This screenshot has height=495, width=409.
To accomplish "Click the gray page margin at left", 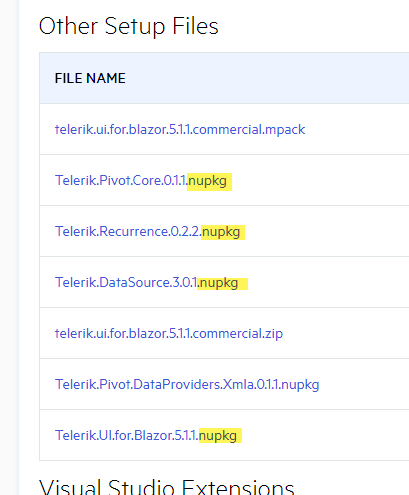I will click(x=9, y=247).
